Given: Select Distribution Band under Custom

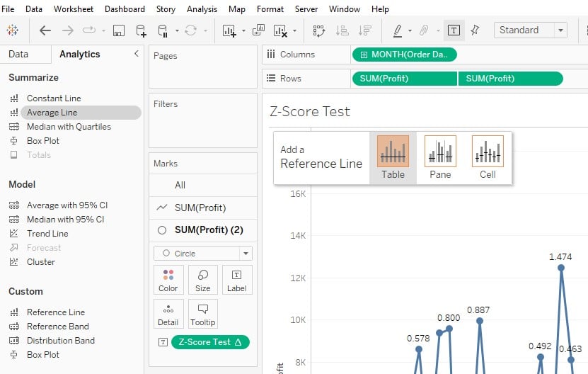Looking at the screenshot, I should tap(61, 341).
